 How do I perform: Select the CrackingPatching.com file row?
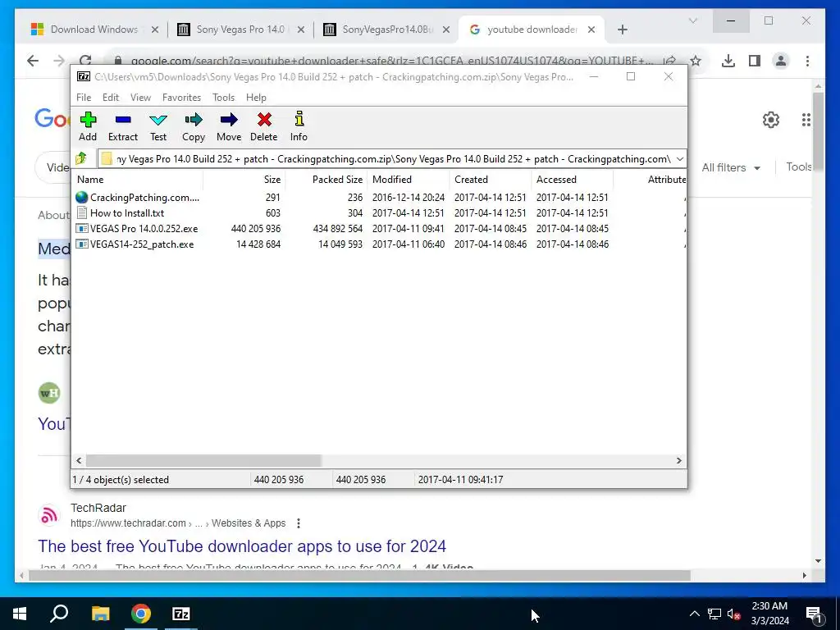click(379, 197)
